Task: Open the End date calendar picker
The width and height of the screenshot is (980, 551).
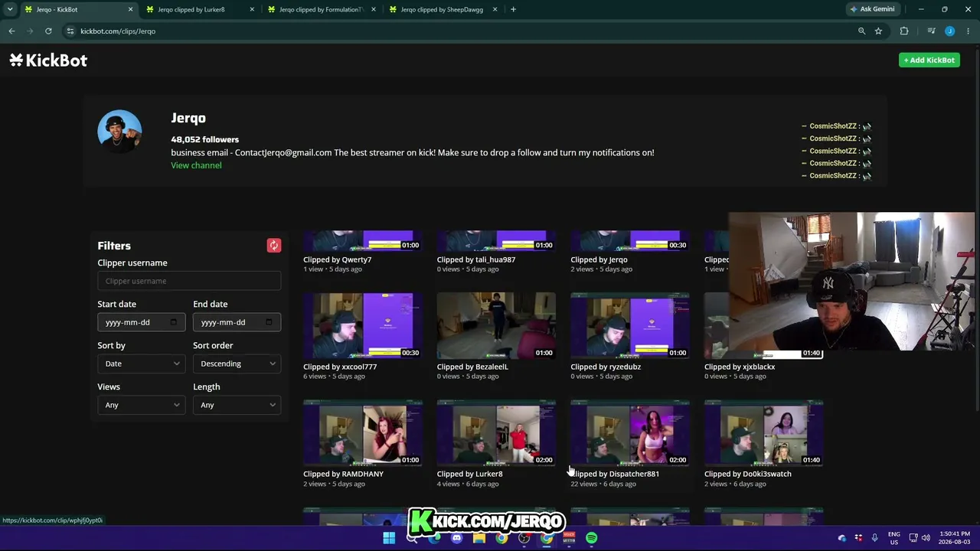Action: pos(269,322)
